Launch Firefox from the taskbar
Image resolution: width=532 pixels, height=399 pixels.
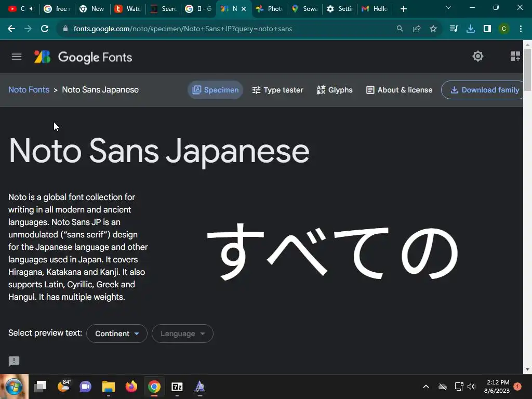pos(131,387)
